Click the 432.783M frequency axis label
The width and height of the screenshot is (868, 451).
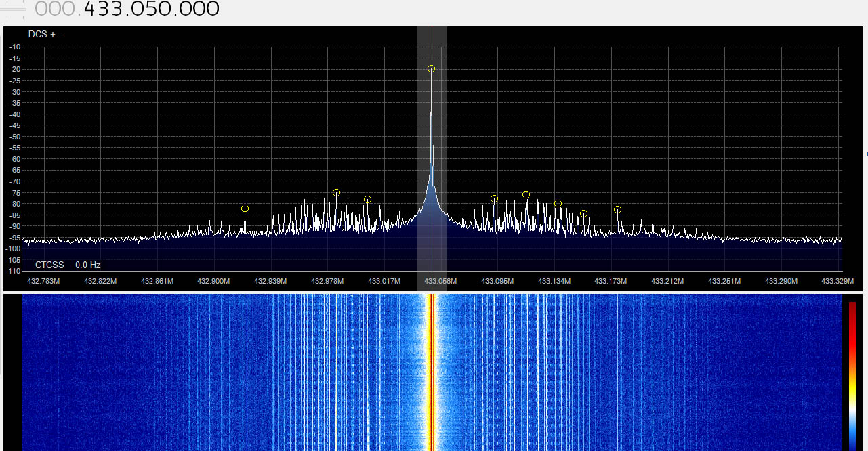[43, 281]
